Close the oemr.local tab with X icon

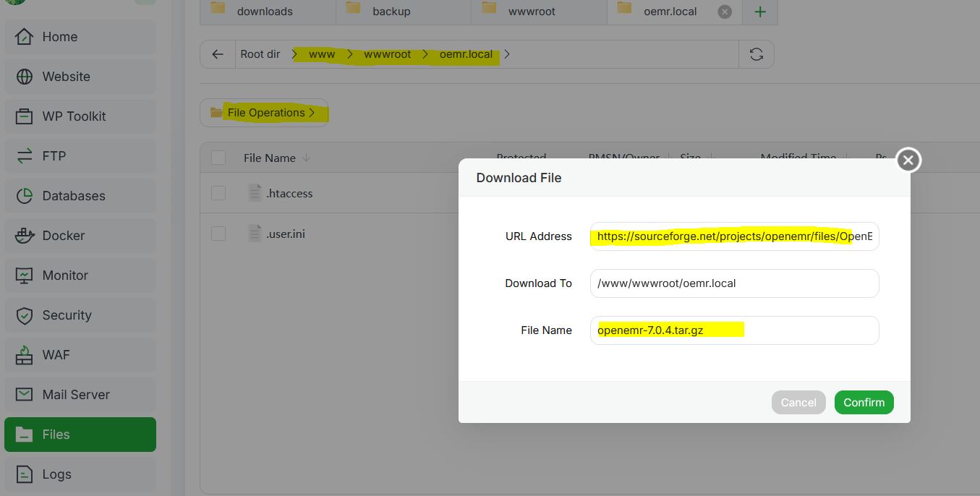pyautogui.click(x=725, y=12)
